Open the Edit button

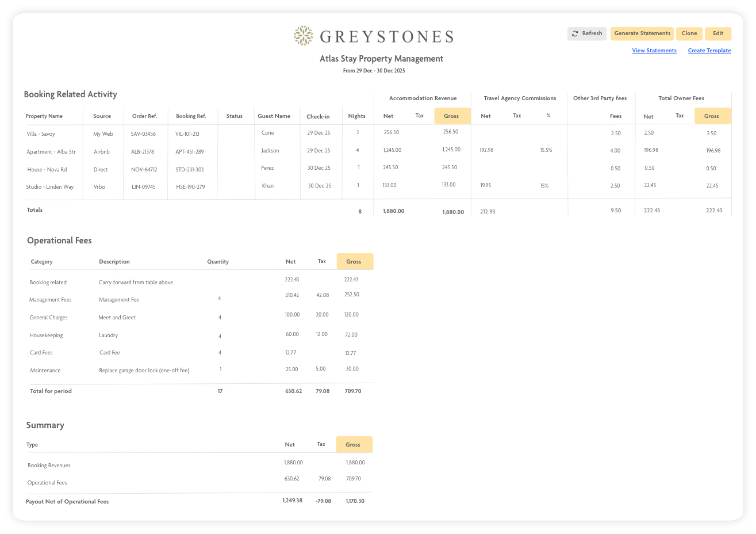point(718,33)
